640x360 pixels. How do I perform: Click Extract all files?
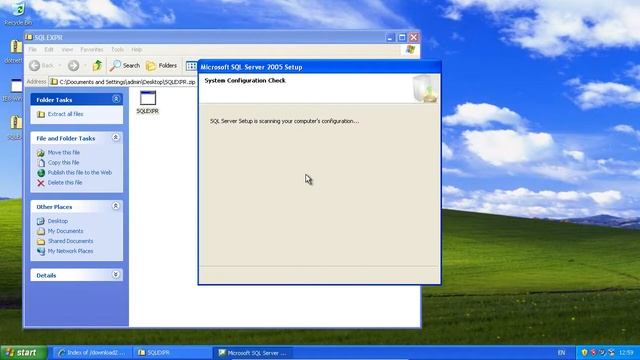click(x=65, y=114)
